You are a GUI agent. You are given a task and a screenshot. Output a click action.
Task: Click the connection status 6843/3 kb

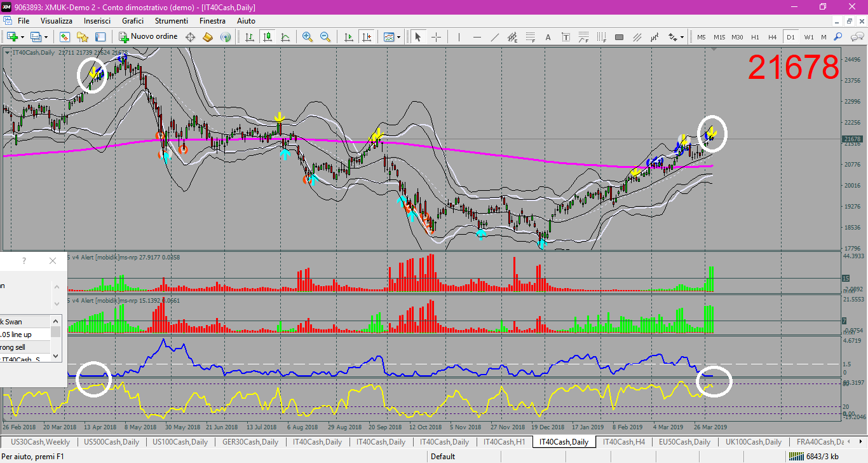coord(814,456)
